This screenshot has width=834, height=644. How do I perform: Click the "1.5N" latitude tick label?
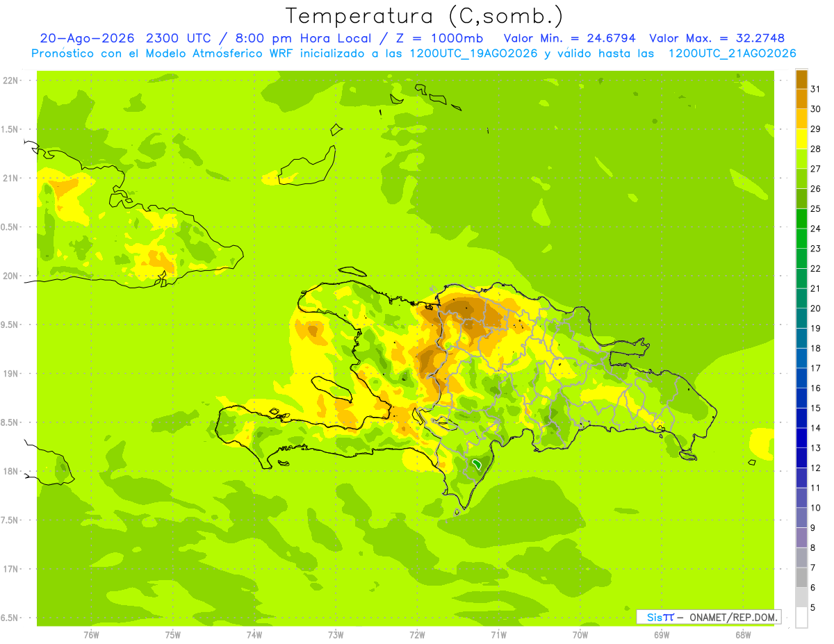coord(10,129)
